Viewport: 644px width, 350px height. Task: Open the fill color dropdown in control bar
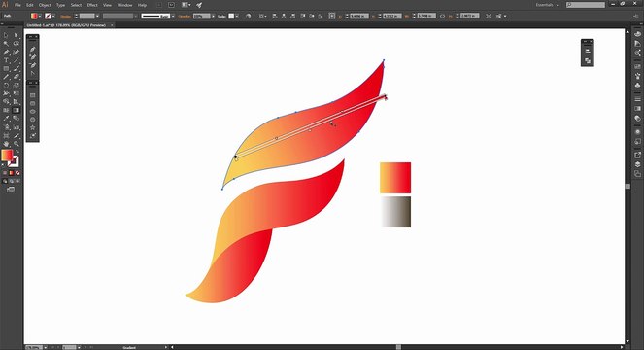[x=40, y=16]
